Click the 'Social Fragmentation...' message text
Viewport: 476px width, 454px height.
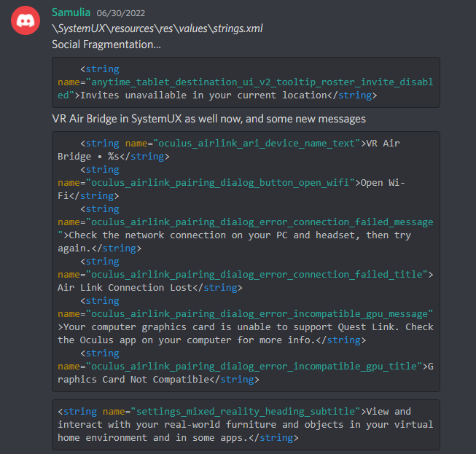pyautogui.click(x=106, y=44)
